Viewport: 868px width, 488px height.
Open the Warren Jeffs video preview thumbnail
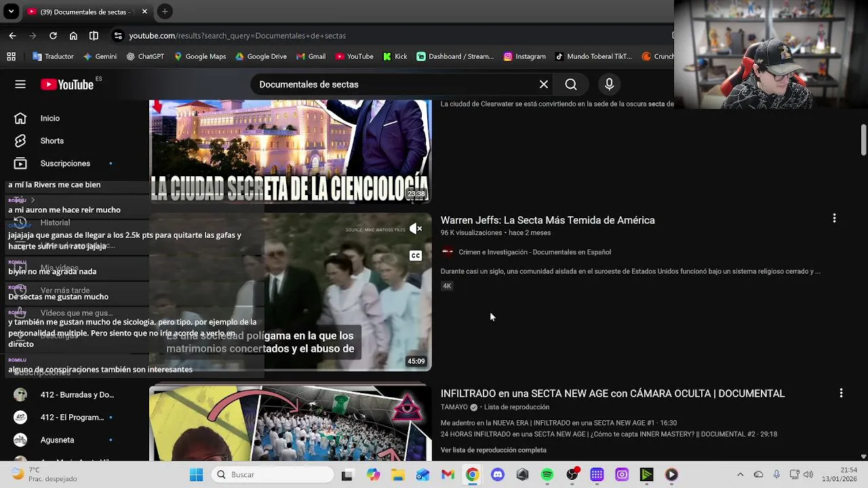pos(290,292)
